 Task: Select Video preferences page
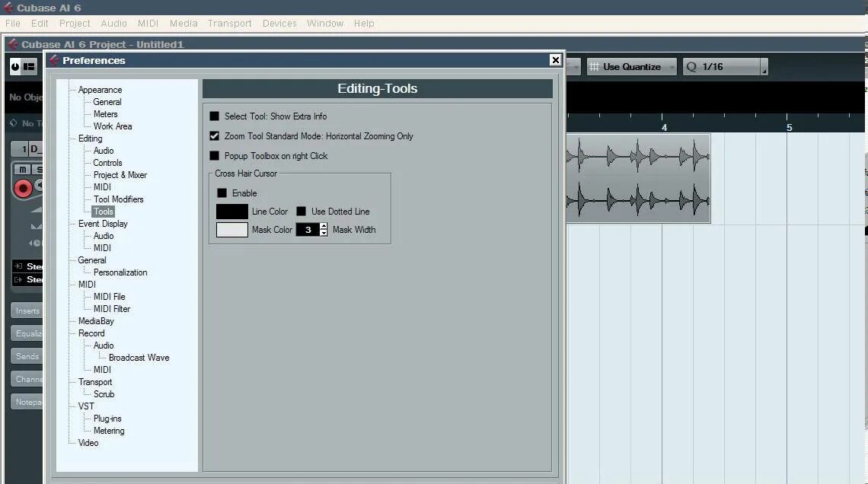coord(88,442)
